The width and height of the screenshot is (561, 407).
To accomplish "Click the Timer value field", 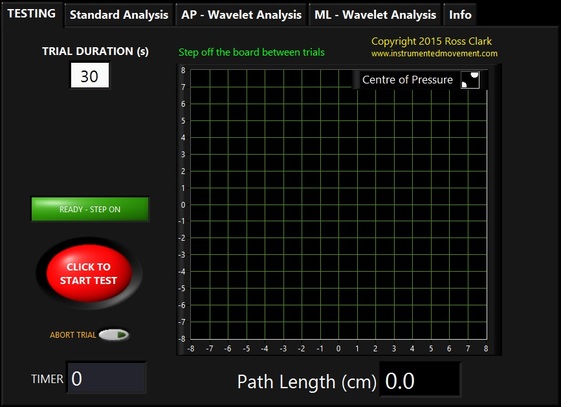I will [107, 378].
